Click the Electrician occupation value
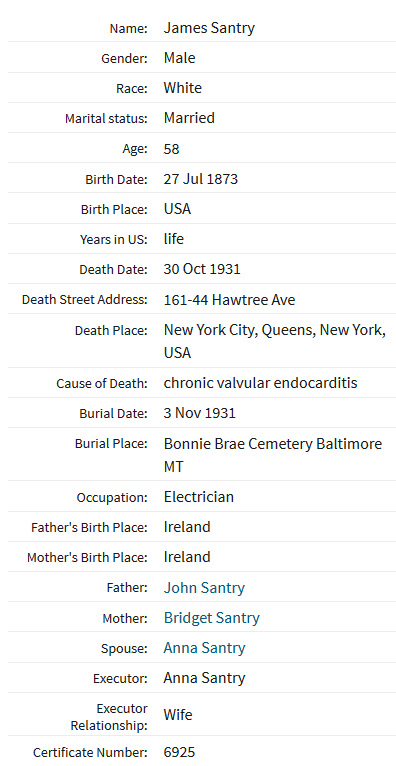The height and width of the screenshot is (766, 396). point(199,497)
